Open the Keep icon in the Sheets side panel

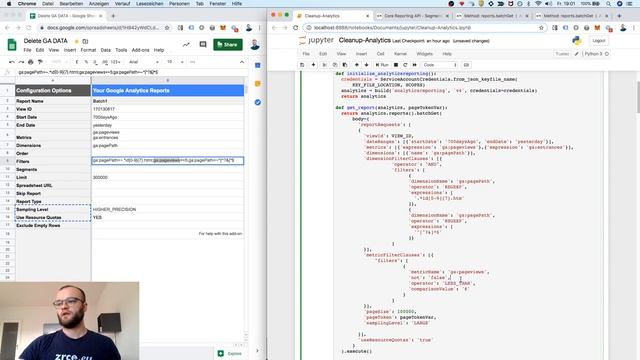click(258, 84)
